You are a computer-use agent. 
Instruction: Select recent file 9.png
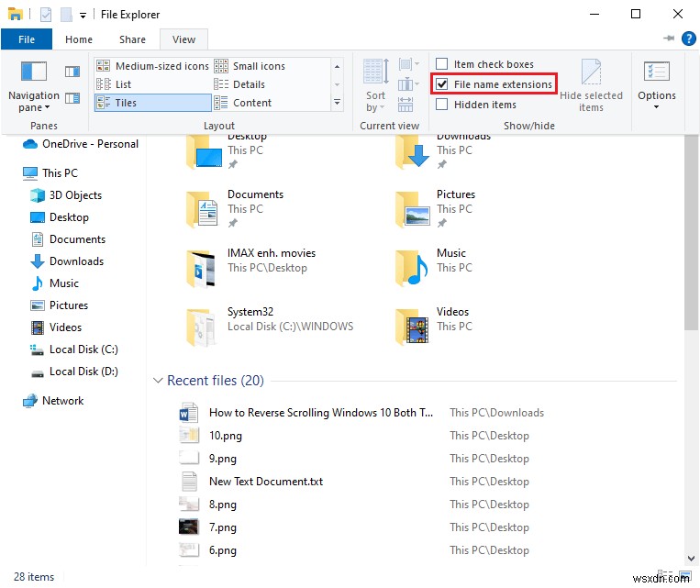tap(222, 459)
